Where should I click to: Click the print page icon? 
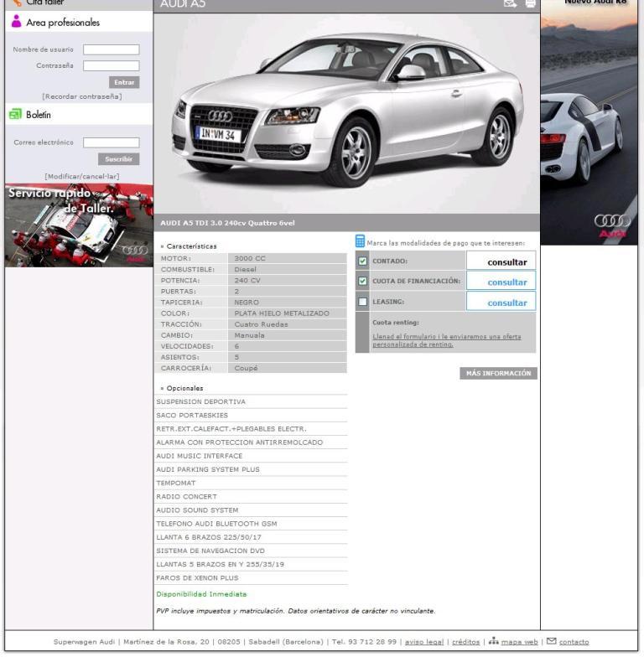pos(530,3)
